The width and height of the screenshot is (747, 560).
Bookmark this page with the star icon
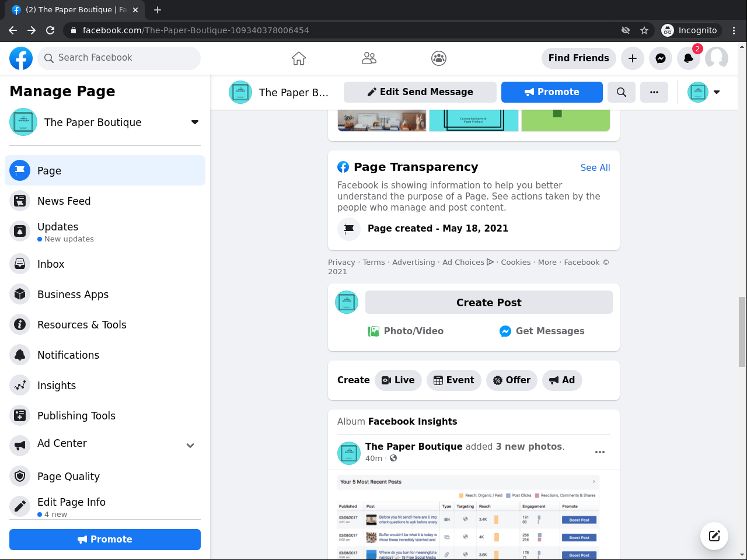tap(644, 30)
